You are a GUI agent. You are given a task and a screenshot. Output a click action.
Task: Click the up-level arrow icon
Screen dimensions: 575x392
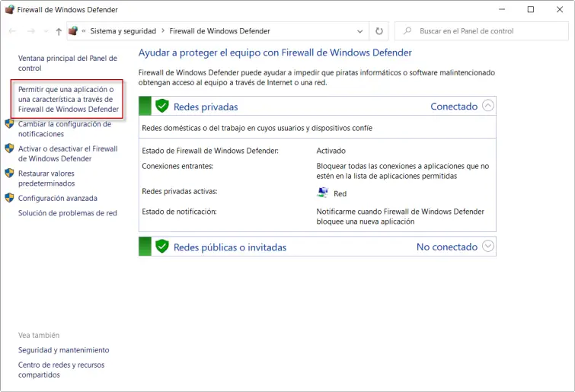[x=59, y=31]
